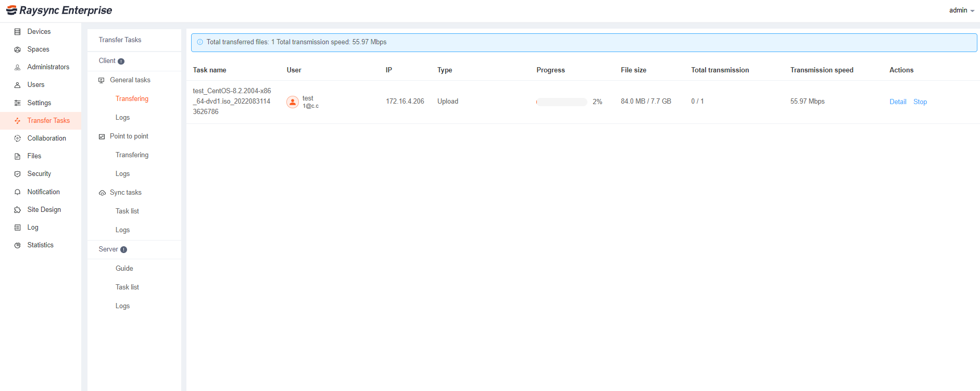Click the Notification bell icon

(17, 192)
